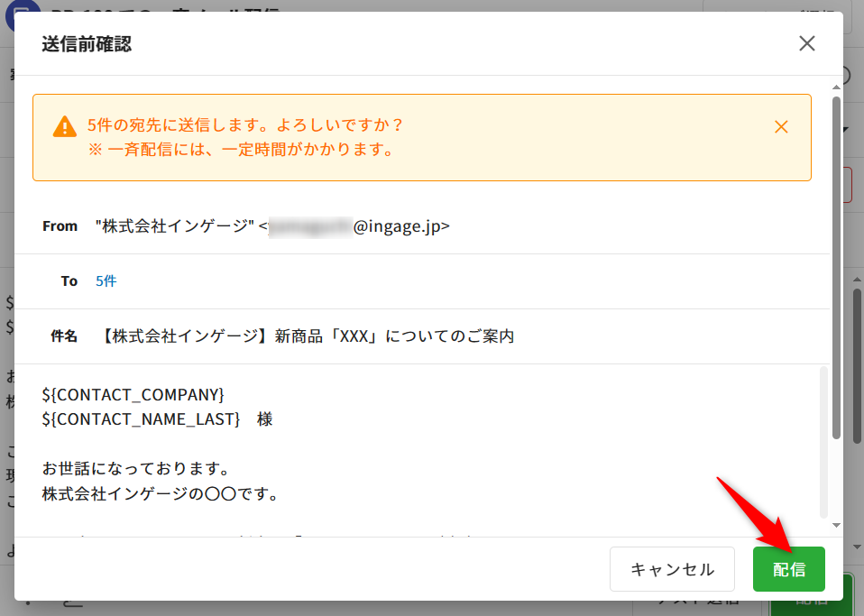Click the 5件の宛先に送信します warning text
The width and height of the screenshot is (864, 616).
point(245,124)
